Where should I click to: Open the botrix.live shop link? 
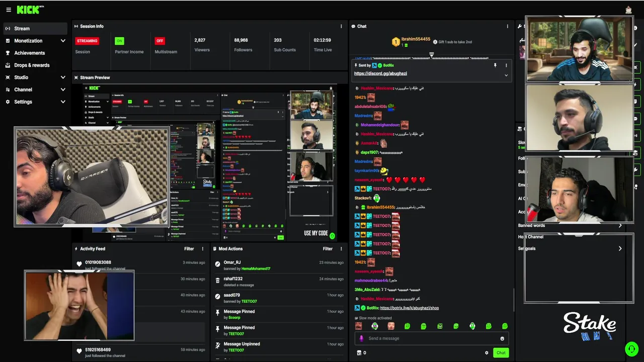tap(410, 308)
